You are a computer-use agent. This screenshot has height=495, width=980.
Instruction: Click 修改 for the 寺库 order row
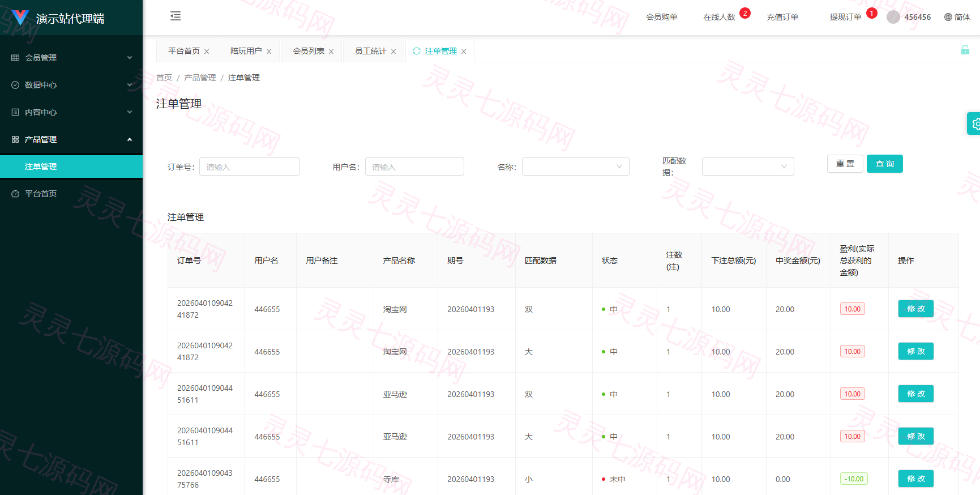(x=916, y=479)
